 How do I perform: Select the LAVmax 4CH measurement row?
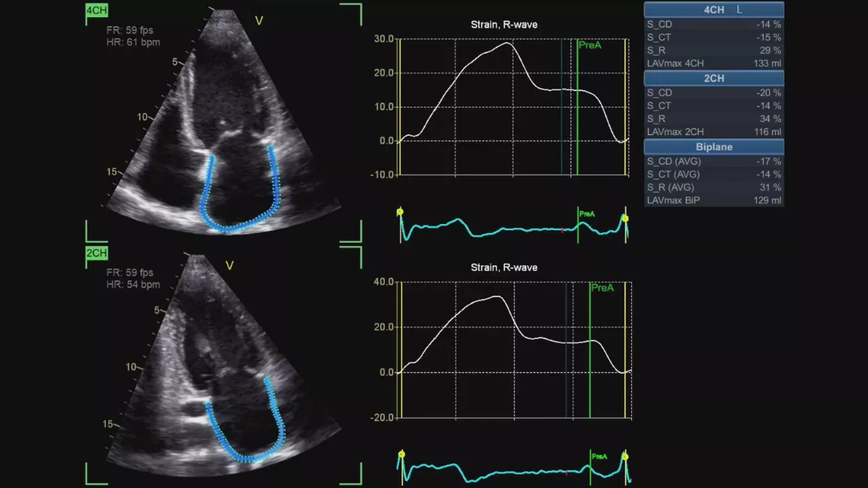coord(713,64)
